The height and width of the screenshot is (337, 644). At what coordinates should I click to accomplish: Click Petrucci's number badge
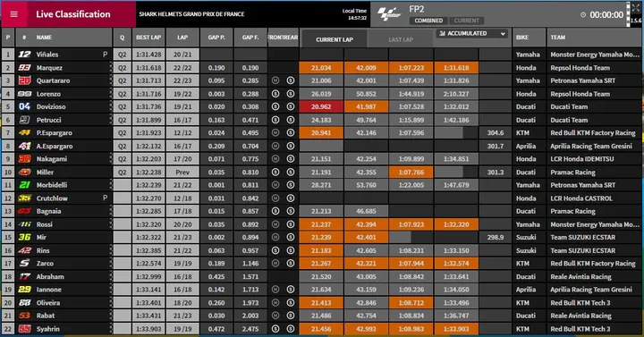(x=25, y=120)
